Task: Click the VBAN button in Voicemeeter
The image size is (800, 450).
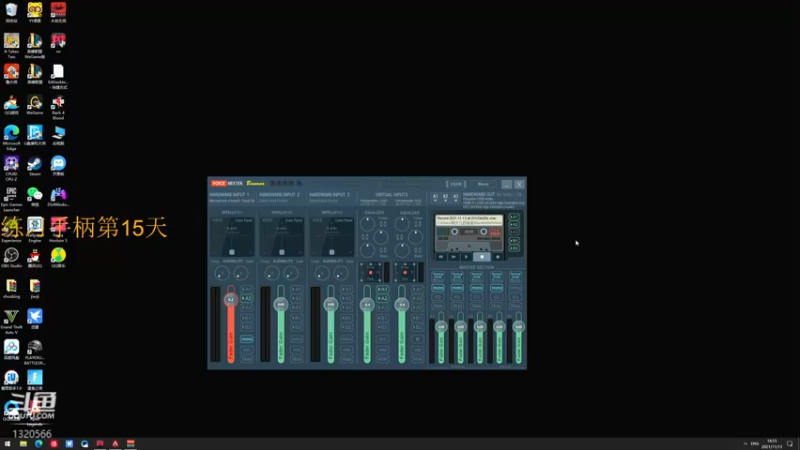Action: point(456,184)
